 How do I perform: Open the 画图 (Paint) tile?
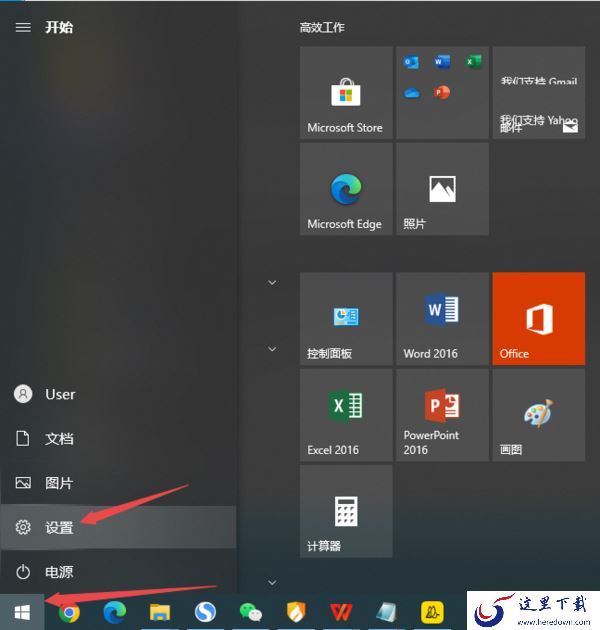click(539, 415)
